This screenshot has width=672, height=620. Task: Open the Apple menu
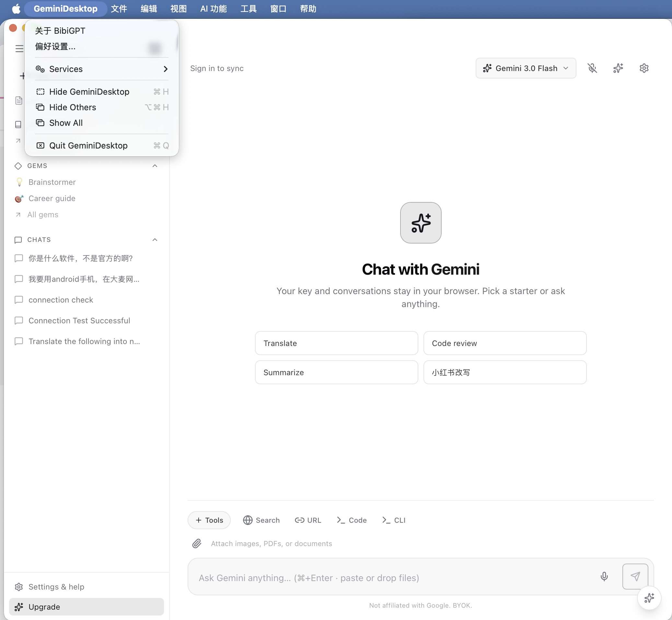pos(16,9)
